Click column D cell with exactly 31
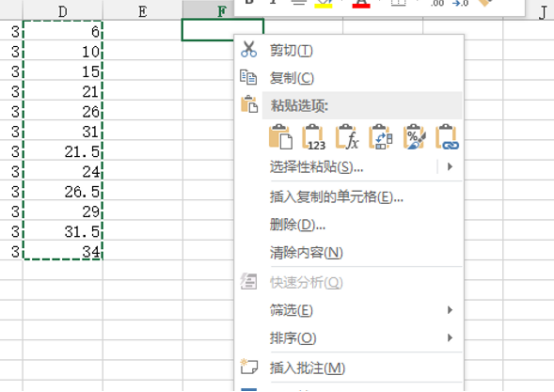The height and width of the screenshot is (392, 554). coord(63,131)
